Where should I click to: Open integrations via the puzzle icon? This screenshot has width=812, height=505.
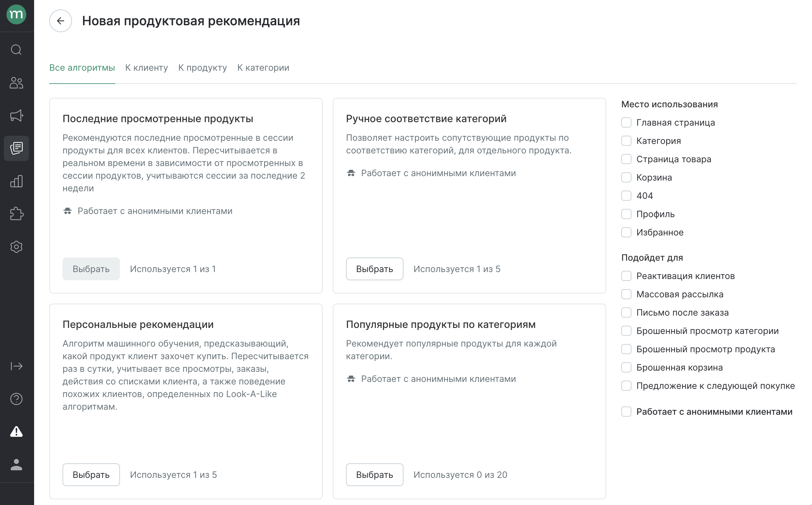tap(16, 214)
